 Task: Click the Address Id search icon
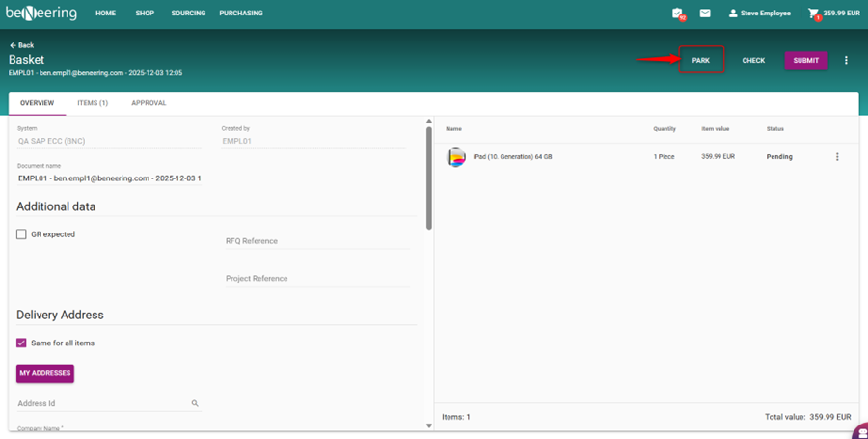click(x=195, y=404)
